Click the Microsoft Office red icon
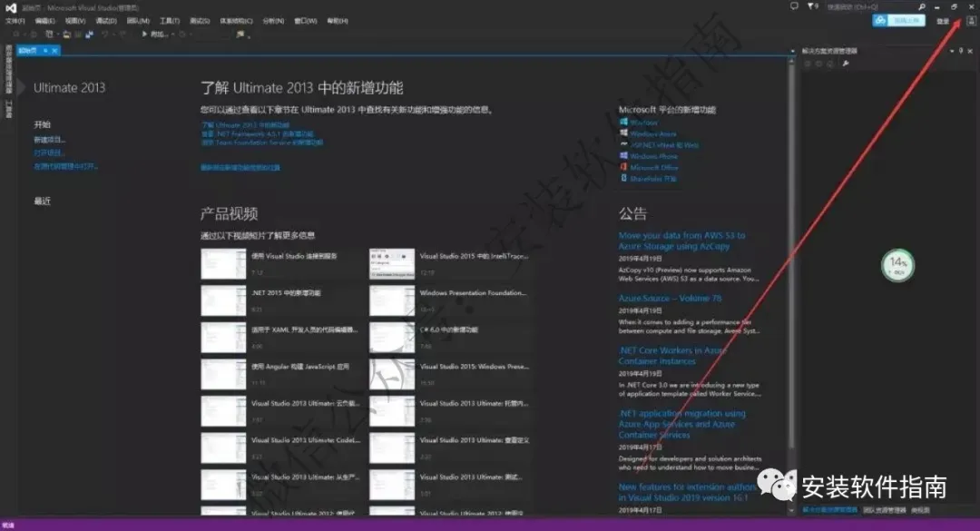The image size is (980, 531). point(623,167)
